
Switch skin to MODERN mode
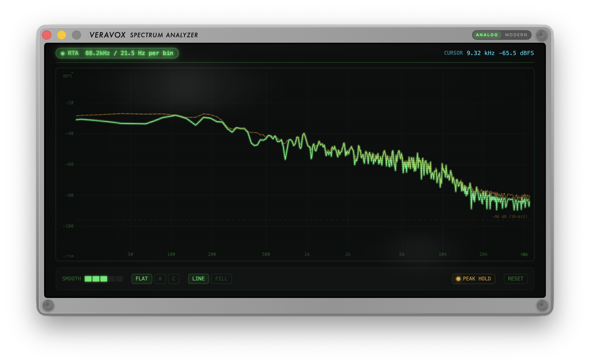tap(516, 35)
